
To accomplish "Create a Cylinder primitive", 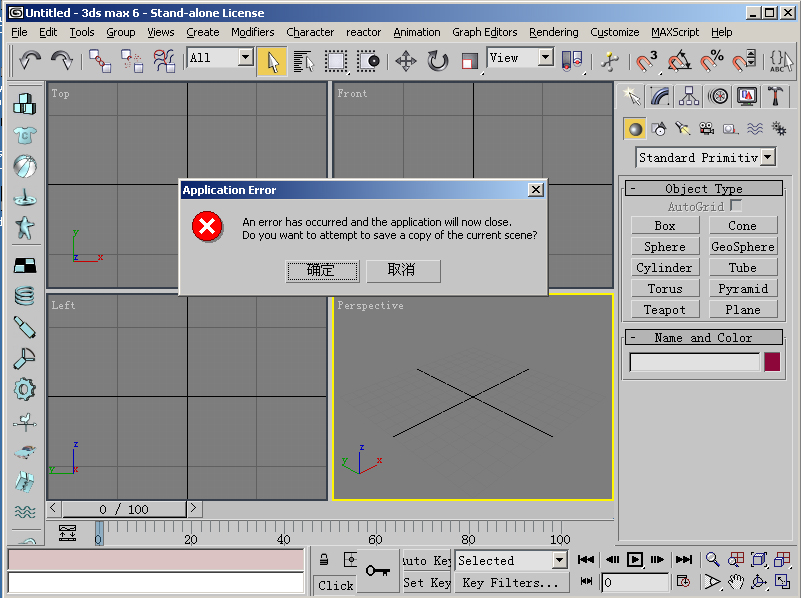I will (665, 268).
